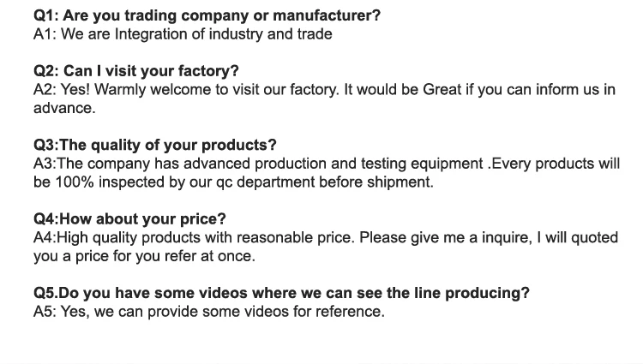Click the Q5 videos of line producing question
643x364 pixels.
[281, 293]
